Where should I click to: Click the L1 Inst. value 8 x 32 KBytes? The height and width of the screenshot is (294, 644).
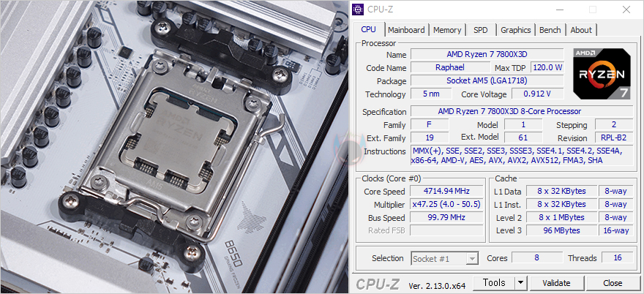pos(561,204)
